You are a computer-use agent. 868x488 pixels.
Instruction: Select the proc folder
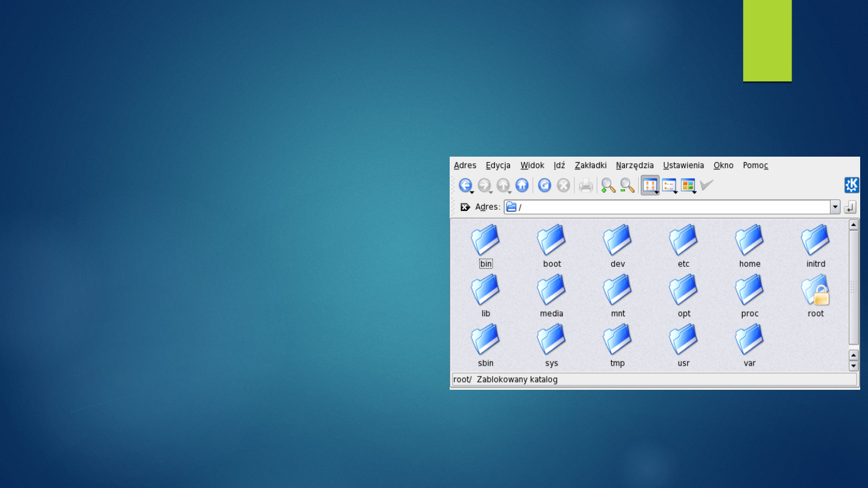coord(749,296)
